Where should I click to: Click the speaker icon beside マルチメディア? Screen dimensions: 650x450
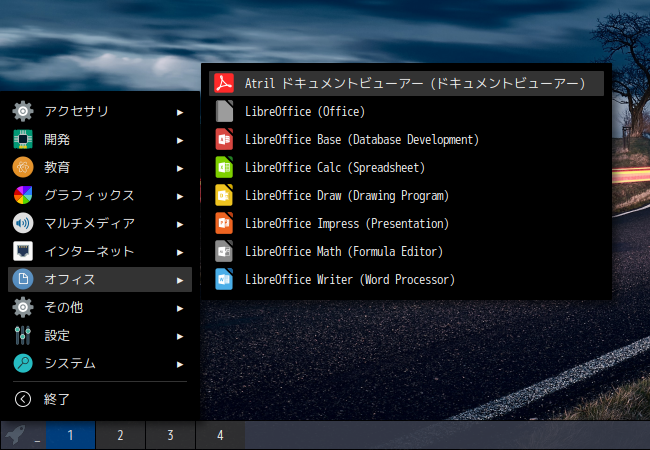tap(23, 223)
